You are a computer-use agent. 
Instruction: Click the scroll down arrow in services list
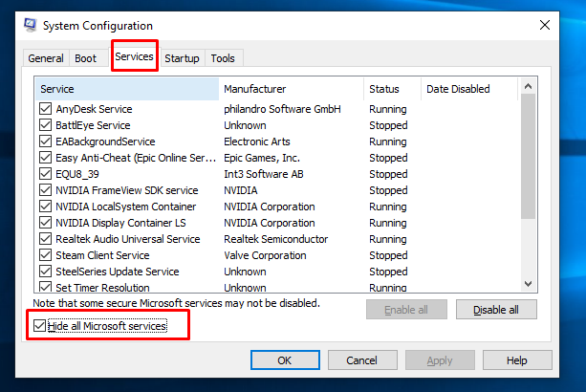528,284
